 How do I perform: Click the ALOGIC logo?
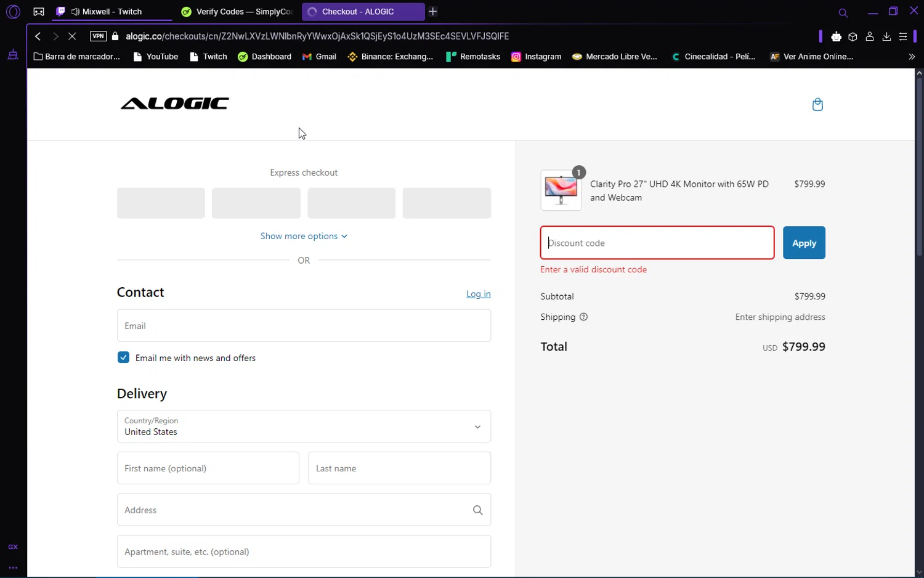(174, 104)
